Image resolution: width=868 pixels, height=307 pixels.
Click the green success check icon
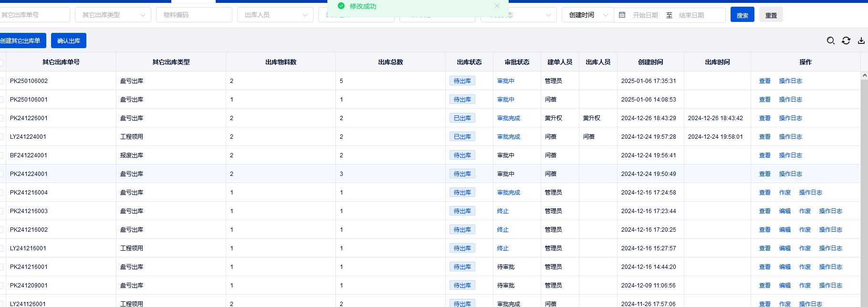341,6
